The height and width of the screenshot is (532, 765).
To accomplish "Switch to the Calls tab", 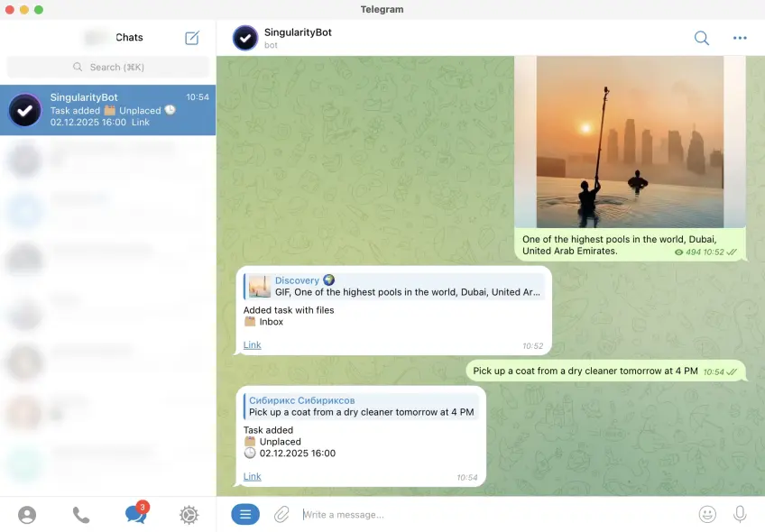I will (81, 515).
